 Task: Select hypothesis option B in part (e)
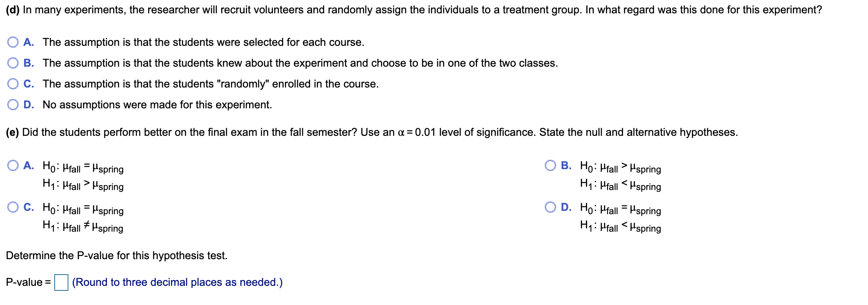click(x=550, y=165)
